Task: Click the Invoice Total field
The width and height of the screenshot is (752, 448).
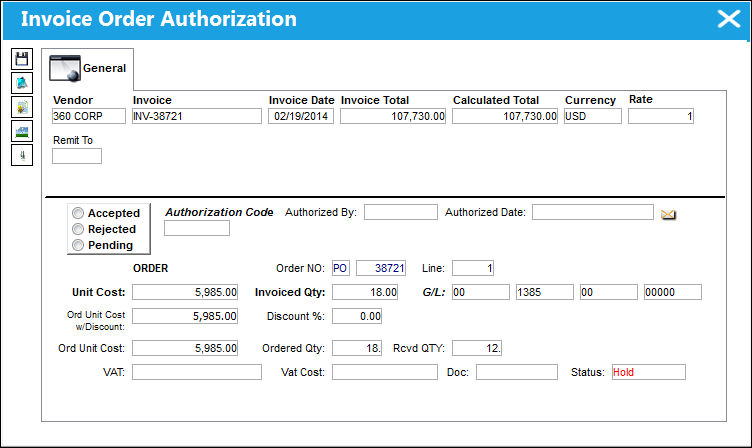Action: click(393, 116)
